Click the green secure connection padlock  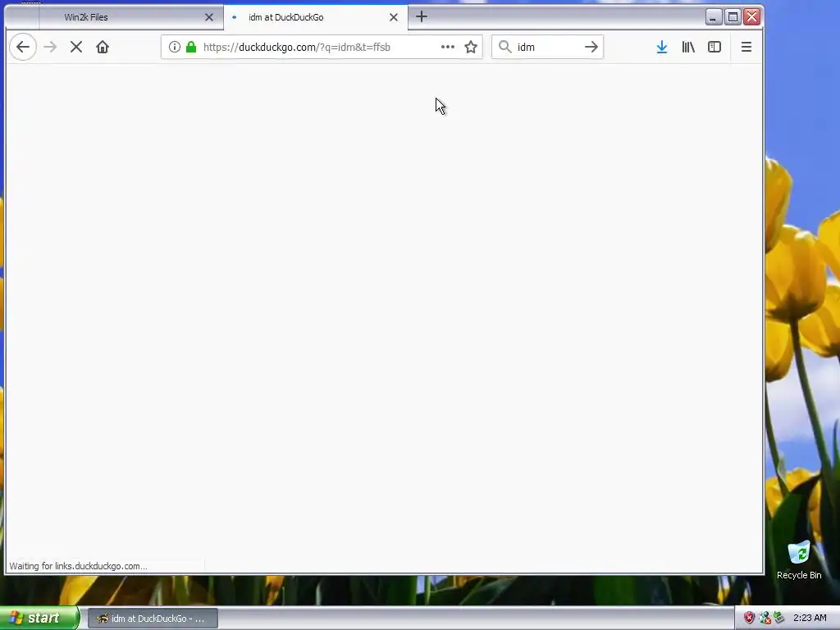(190, 47)
